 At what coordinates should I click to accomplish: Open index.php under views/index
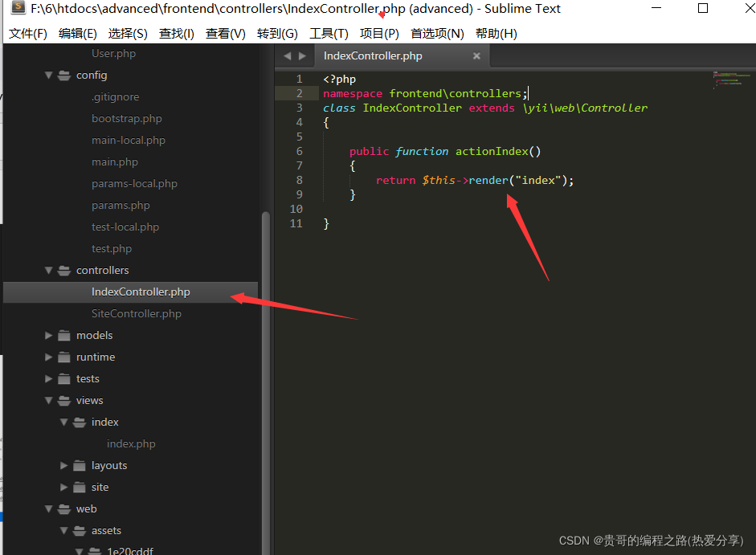[x=131, y=444]
